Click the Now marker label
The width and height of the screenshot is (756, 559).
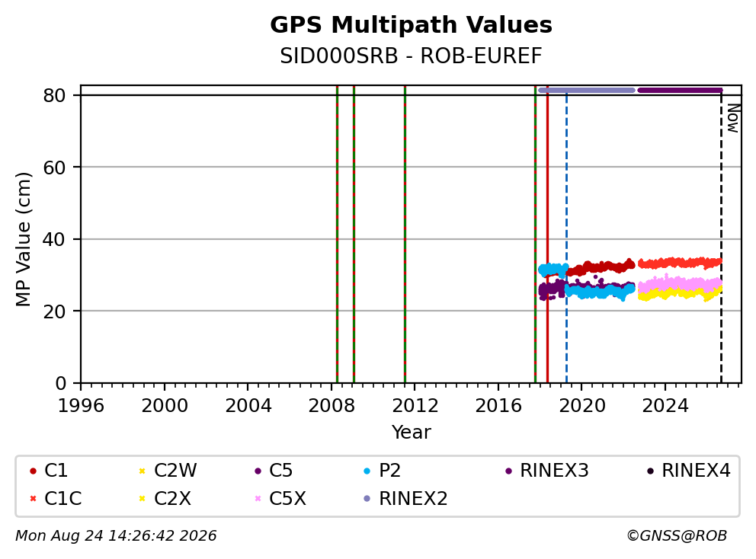733,118
